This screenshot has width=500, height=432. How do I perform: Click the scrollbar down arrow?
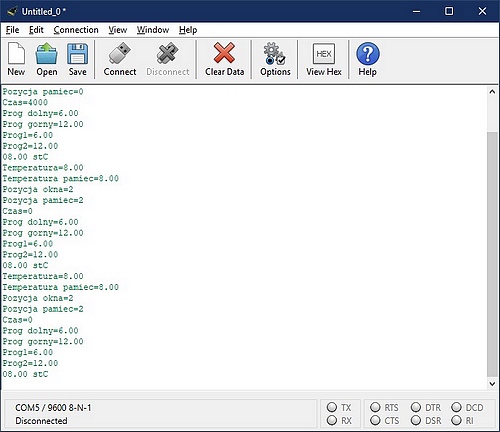pos(492,384)
